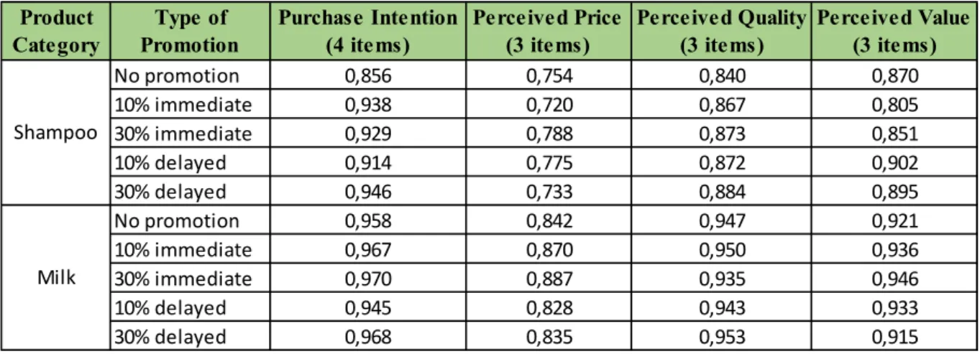Viewport: 980px width, 354px height.
Task: Click the Perceived Quality (3 items) header
Action: coord(714,32)
